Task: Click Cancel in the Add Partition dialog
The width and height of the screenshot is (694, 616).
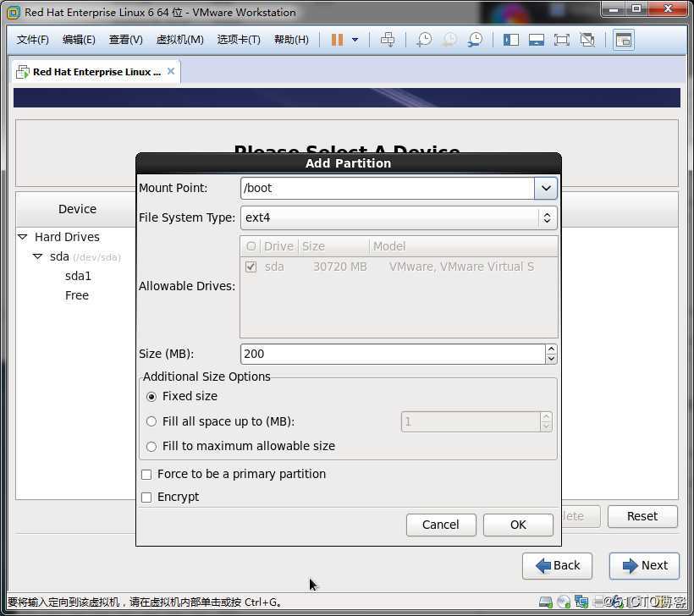Action: point(440,525)
